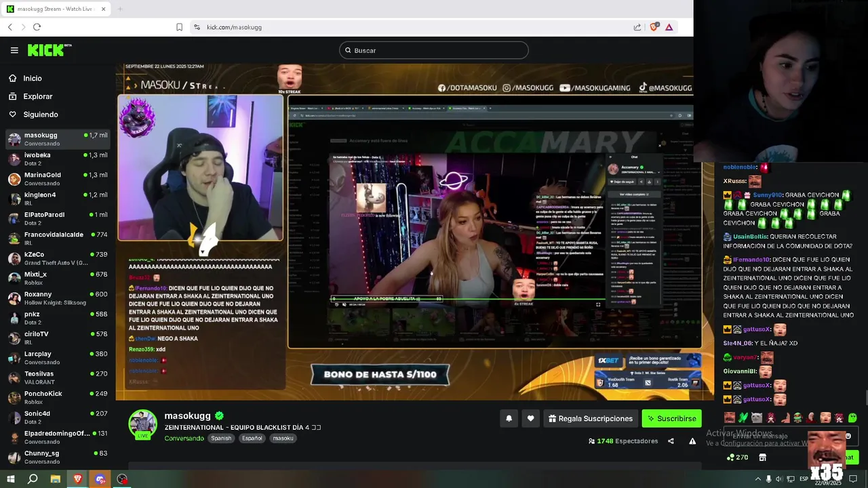Bookmark this page in the browser

[x=179, y=27]
